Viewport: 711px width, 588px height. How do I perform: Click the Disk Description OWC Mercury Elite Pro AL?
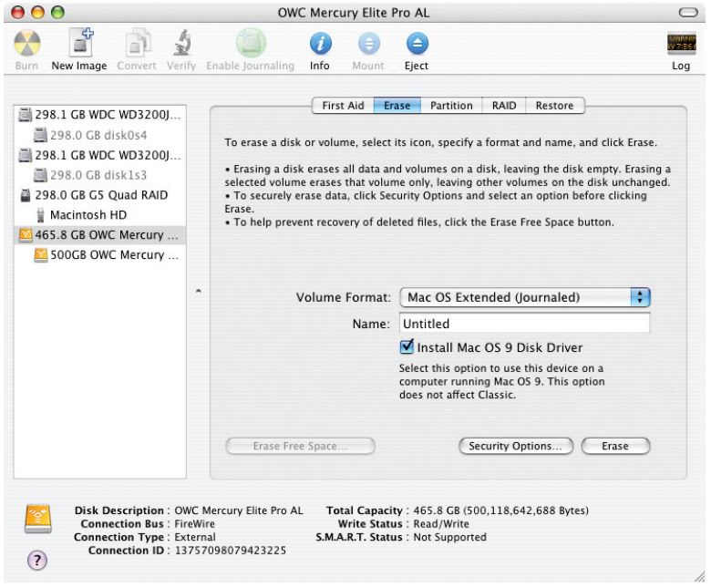pos(239,511)
